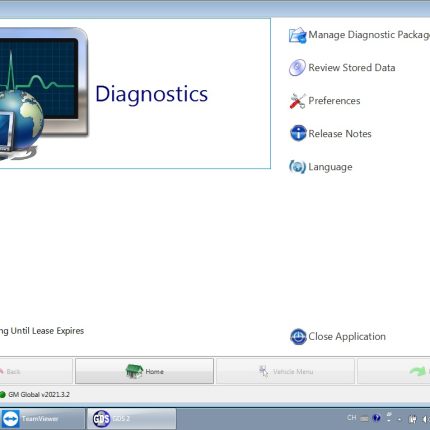The width and height of the screenshot is (430, 430).
Task: Open the CH input language indicator
Action: click(x=352, y=418)
